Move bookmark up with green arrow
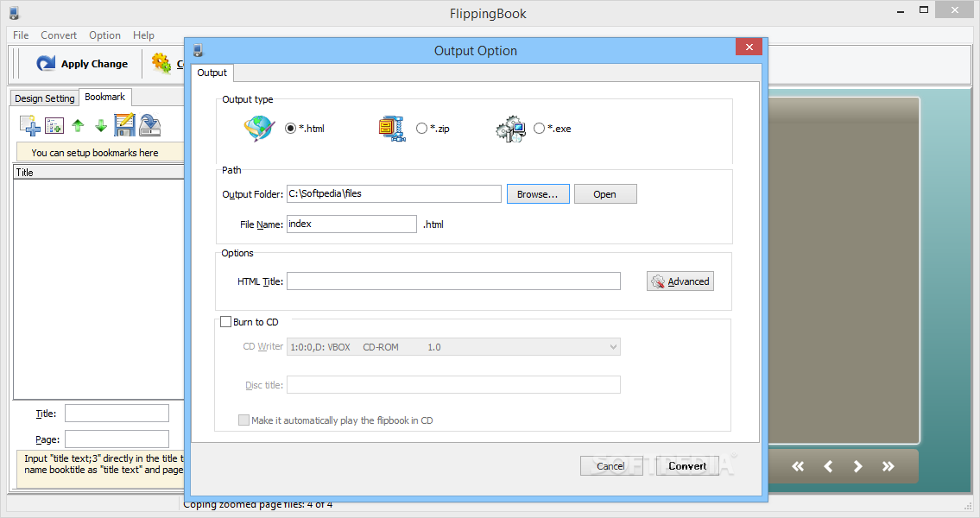Viewport: 980px width, 518px height. pyautogui.click(x=78, y=125)
